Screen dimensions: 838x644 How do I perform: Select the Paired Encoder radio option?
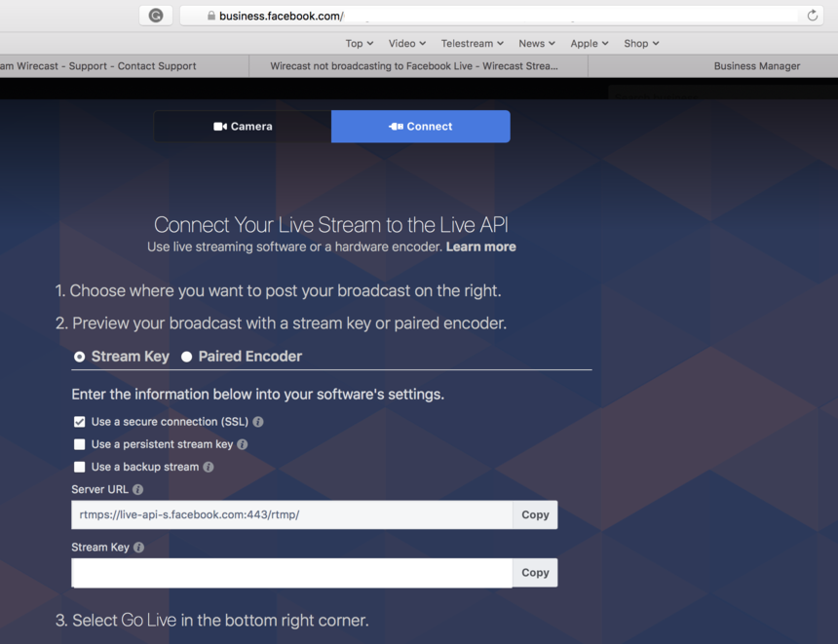click(186, 357)
